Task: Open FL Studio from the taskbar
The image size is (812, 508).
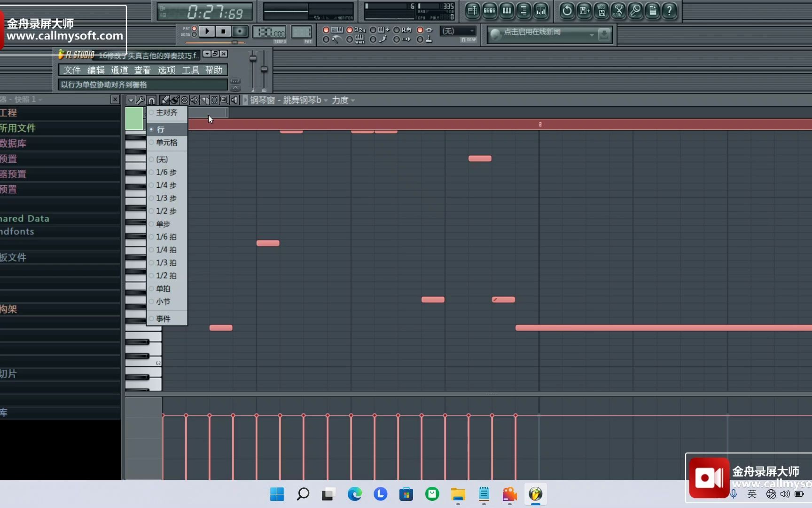Action: (x=536, y=494)
